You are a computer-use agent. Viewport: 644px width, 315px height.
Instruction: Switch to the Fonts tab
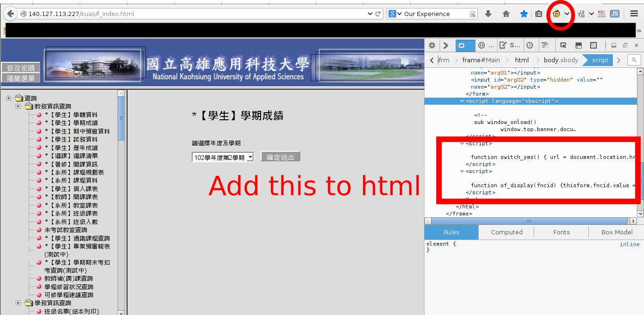coord(561,232)
